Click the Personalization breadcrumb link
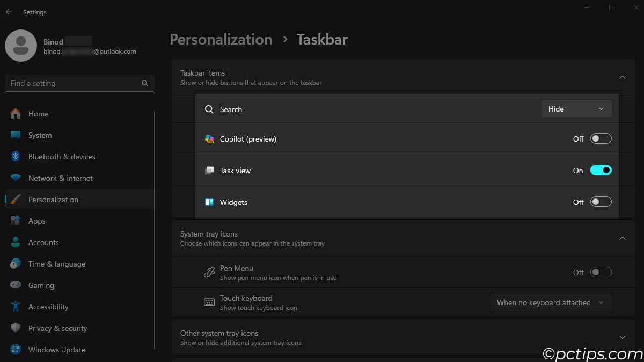Viewport: 644px width, 362px height. pyautogui.click(x=221, y=40)
